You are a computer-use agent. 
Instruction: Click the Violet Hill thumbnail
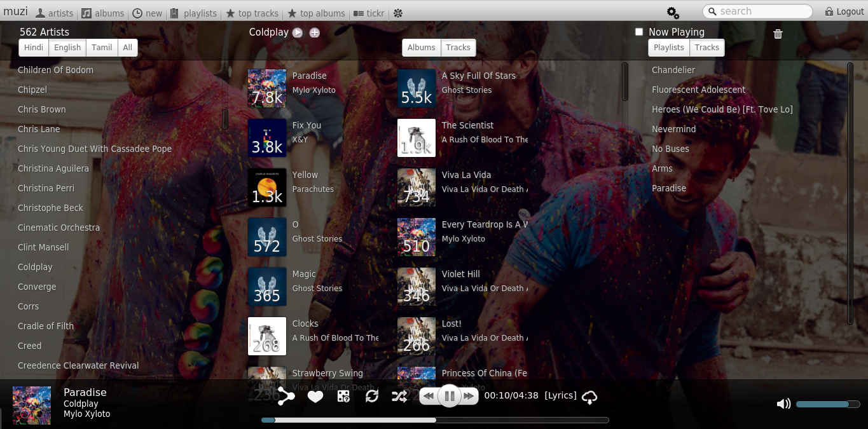pos(417,287)
